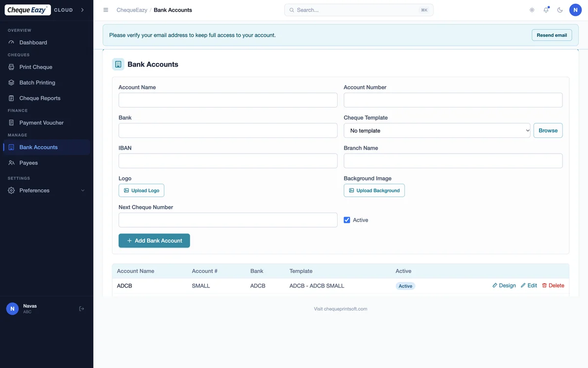Expand the Preferences submenu

(x=47, y=190)
